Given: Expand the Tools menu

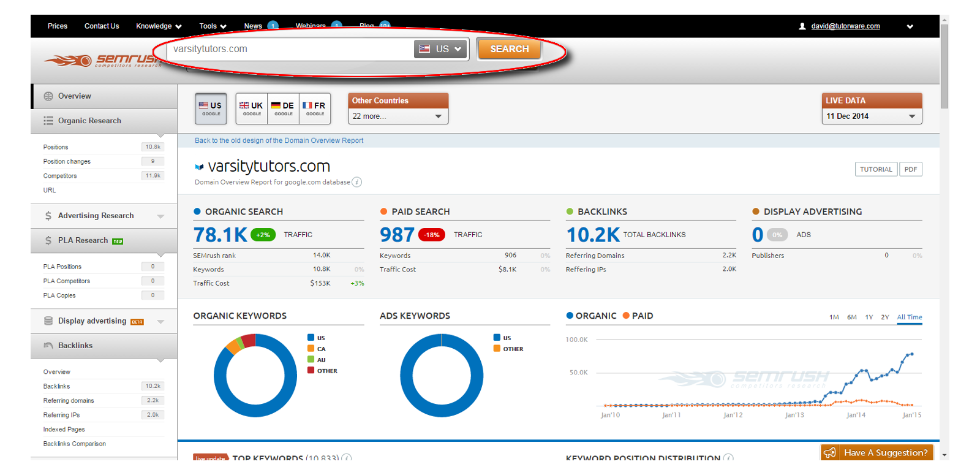Looking at the screenshot, I should click(213, 26).
